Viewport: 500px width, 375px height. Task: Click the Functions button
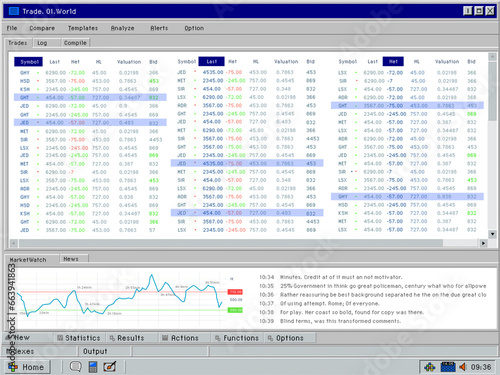(x=237, y=338)
